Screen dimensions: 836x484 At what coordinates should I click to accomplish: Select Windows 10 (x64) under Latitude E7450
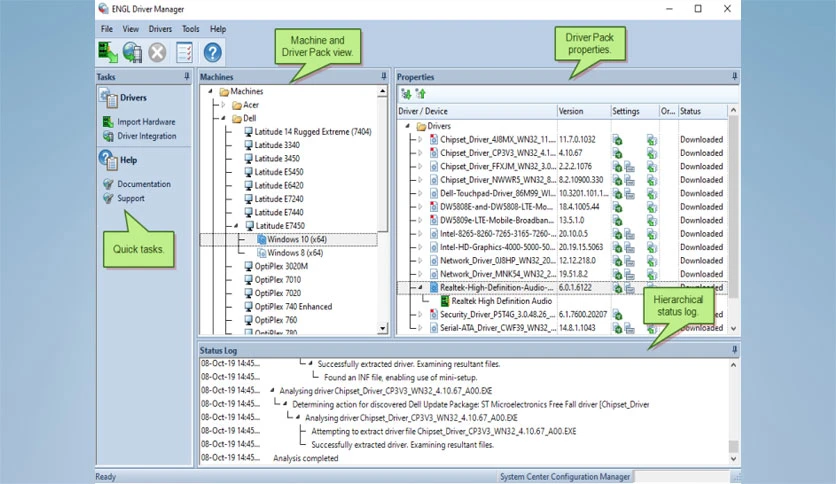[297, 239]
